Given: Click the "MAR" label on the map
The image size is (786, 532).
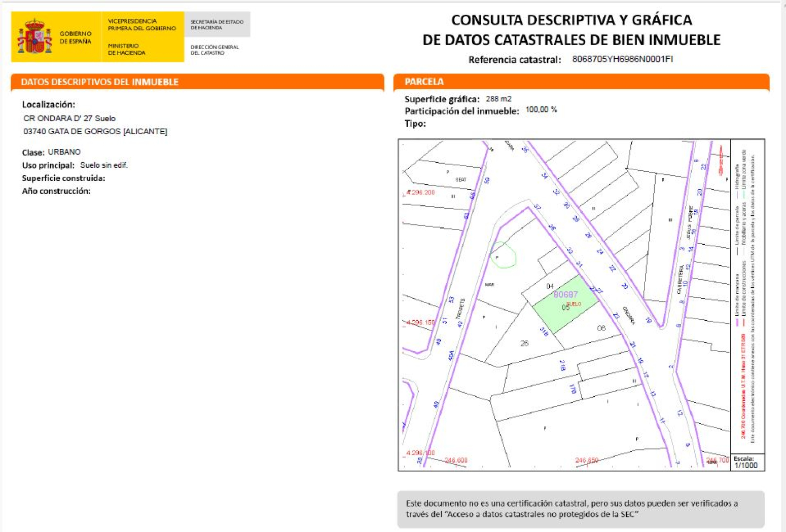Looking at the screenshot, I should tap(489, 285).
